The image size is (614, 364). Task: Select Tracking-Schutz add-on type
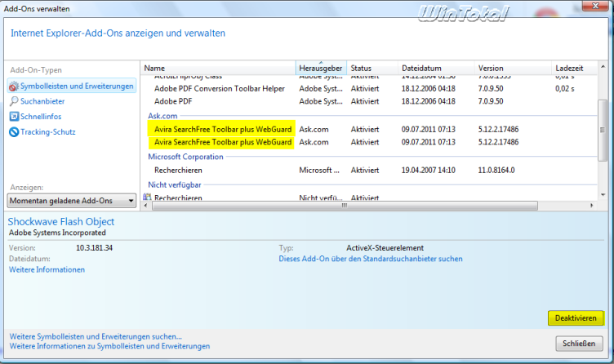pyautogui.click(x=48, y=132)
